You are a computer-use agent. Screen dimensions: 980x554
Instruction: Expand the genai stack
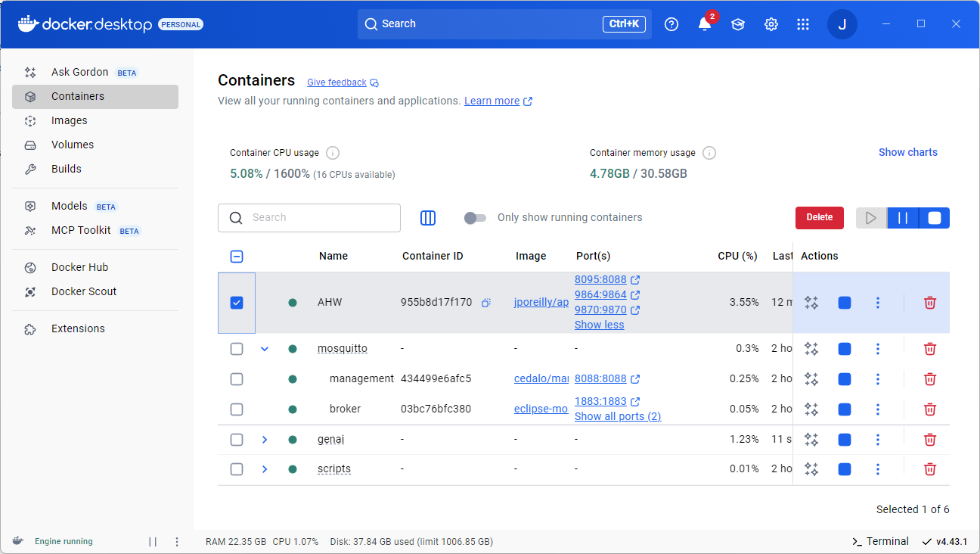(x=265, y=440)
